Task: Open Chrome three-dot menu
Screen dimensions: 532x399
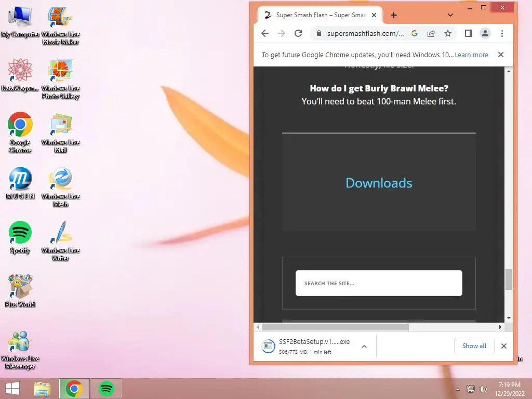Action: point(502,33)
